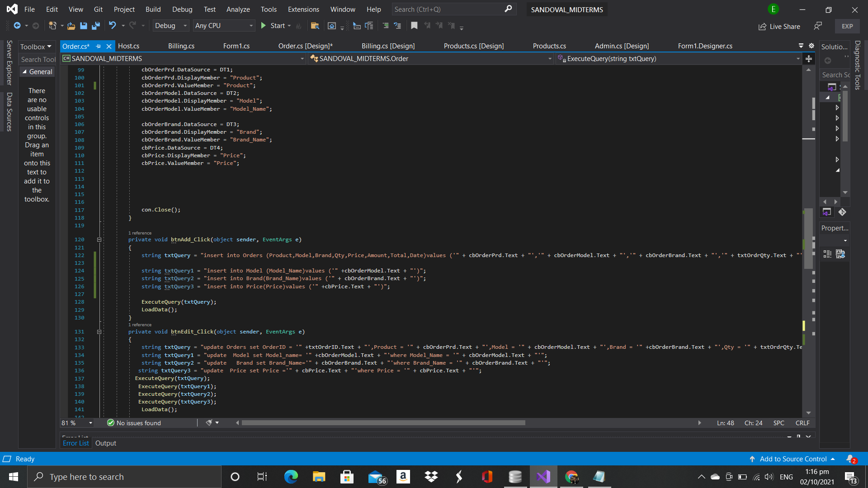Open the Extensions menu
Image resolution: width=868 pixels, height=488 pixels.
[303, 9]
